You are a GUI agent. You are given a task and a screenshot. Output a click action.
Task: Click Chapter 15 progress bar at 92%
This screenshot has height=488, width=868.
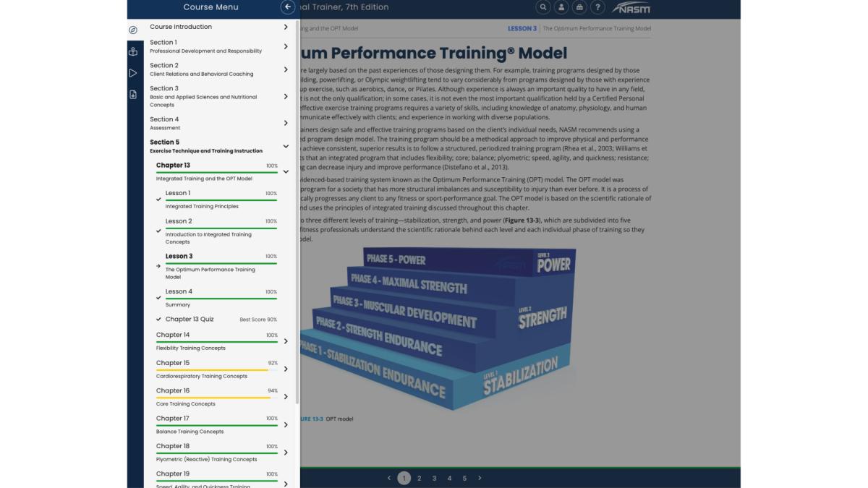pos(216,370)
